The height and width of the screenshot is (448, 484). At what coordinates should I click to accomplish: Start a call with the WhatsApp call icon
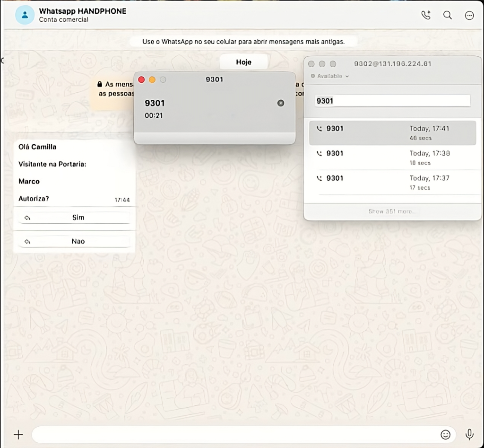point(426,15)
